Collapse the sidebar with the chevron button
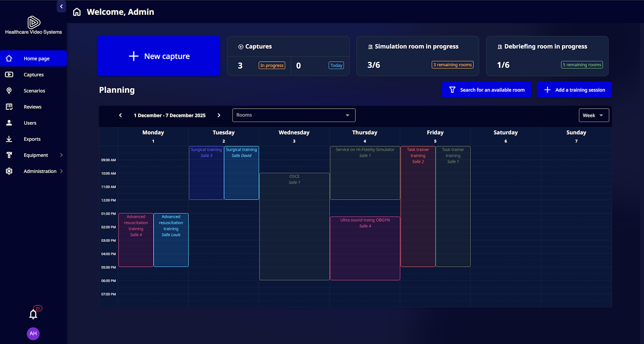 pos(61,6)
